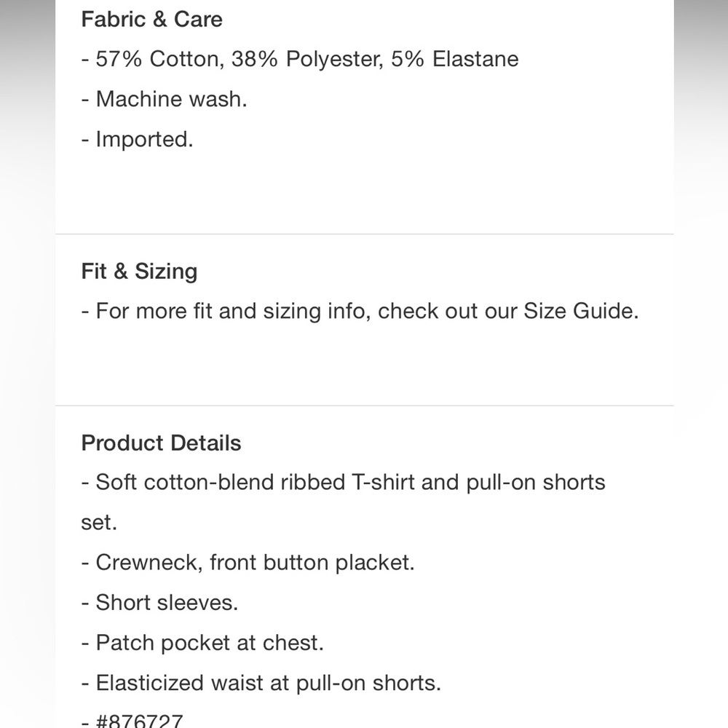This screenshot has height=728, width=728.
Task: Click the Crewneck, front button placket line
Action: [x=248, y=562]
